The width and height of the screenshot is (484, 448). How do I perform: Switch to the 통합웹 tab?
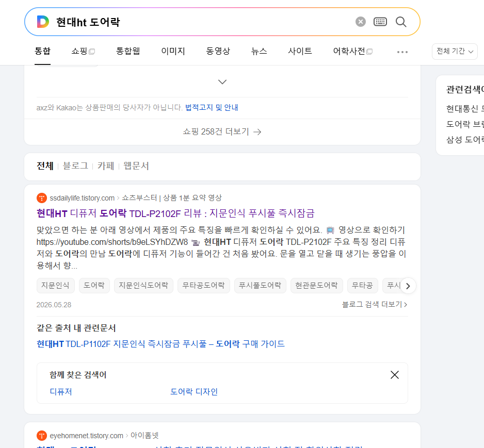coord(128,51)
